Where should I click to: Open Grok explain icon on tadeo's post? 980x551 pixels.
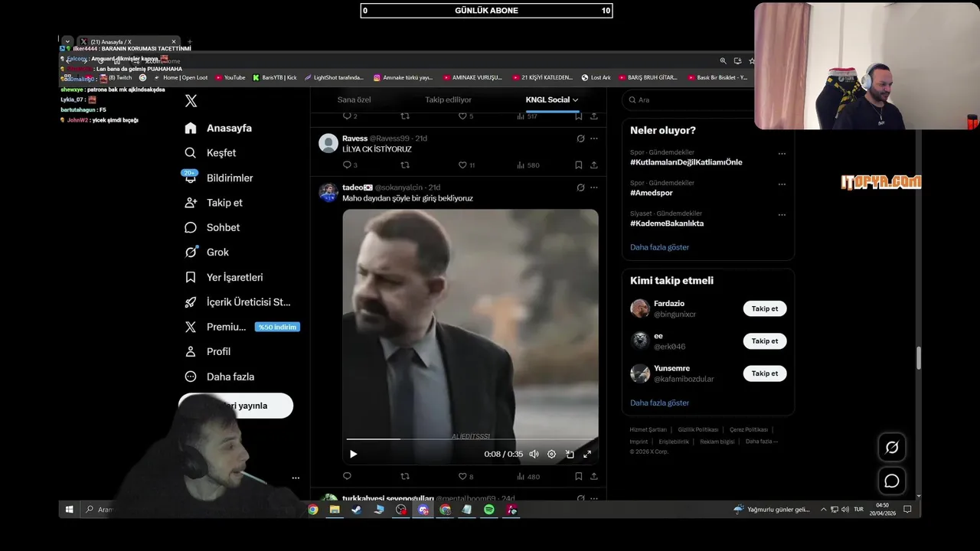pos(580,187)
